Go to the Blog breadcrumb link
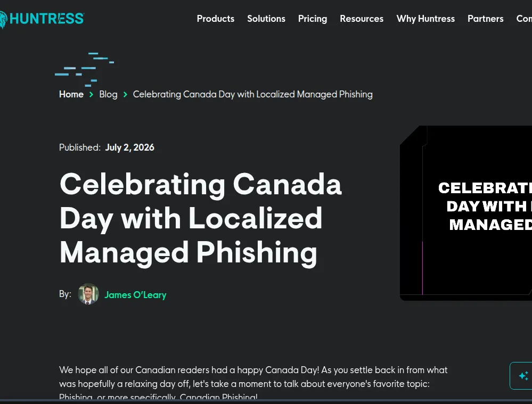 point(108,94)
